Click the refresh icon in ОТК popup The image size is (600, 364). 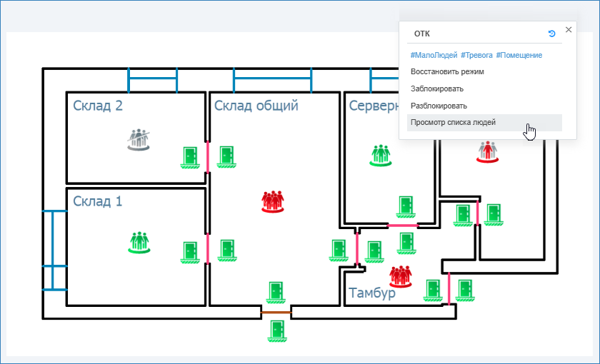point(551,34)
